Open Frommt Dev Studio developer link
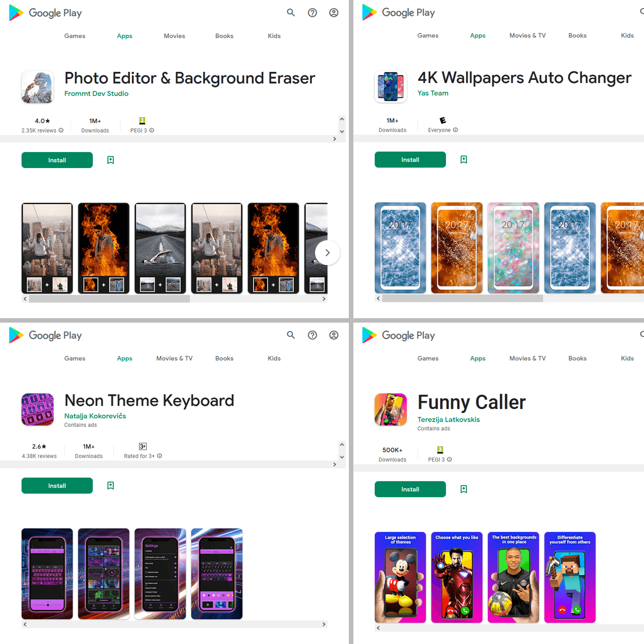Viewport: 644px width, 644px height. tap(96, 94)
